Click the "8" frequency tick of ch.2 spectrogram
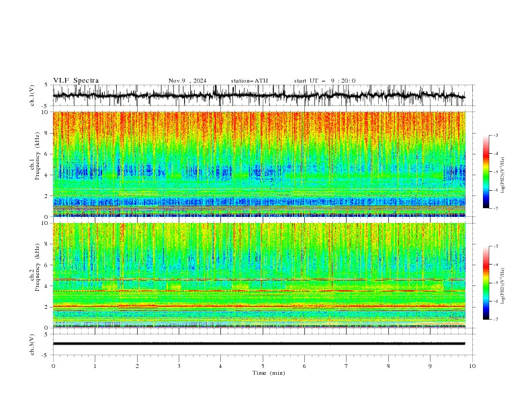Viewport: 532px width, 411px height. (x=48, y=244)
